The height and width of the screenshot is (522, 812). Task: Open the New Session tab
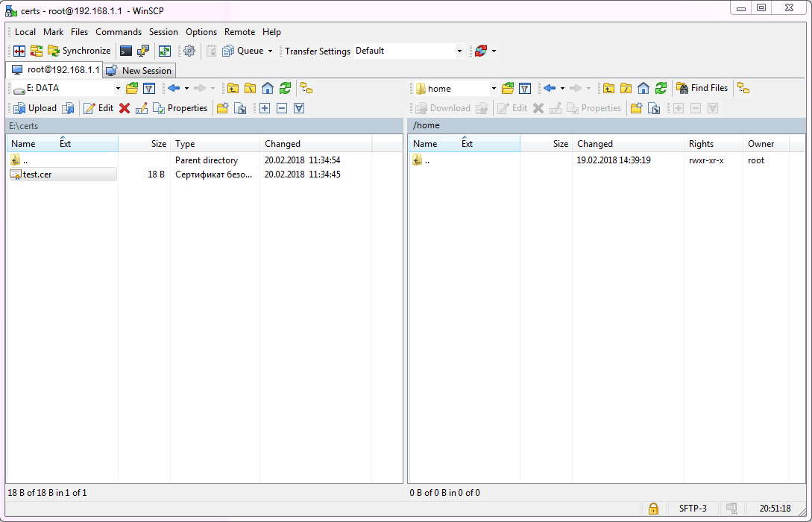point(139,70)
